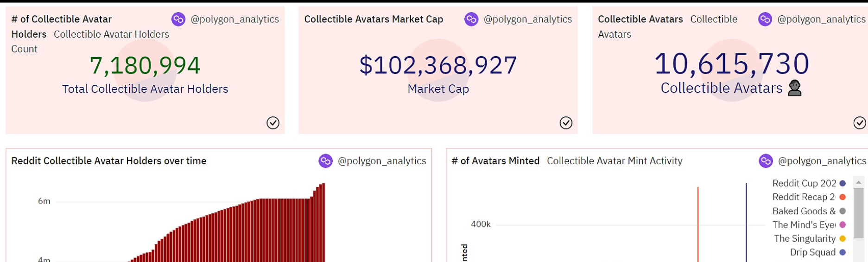Click polygon_analytics avatar icon on Holders over time chart
The image size is (868, 262).
click(326, 161)
